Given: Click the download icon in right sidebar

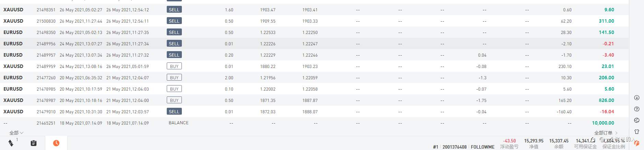Looking at the screenshot, I should 637,98.
